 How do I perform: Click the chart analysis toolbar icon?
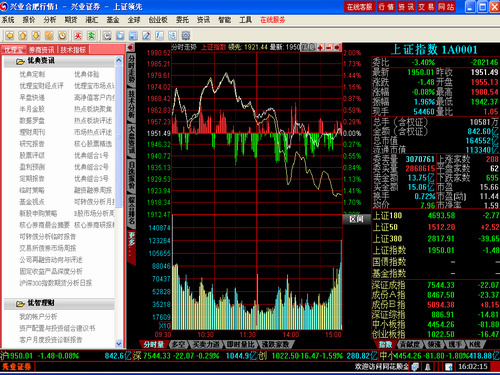tap(159, 35)
